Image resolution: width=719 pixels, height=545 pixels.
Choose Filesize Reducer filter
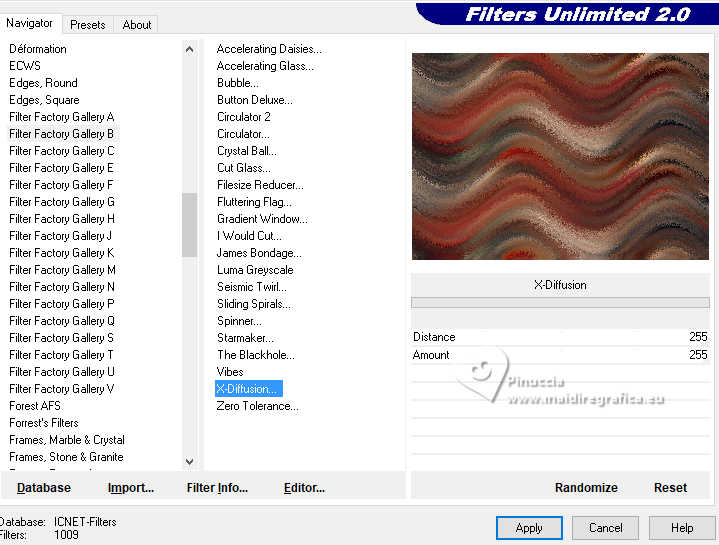(x=260, y=185)
